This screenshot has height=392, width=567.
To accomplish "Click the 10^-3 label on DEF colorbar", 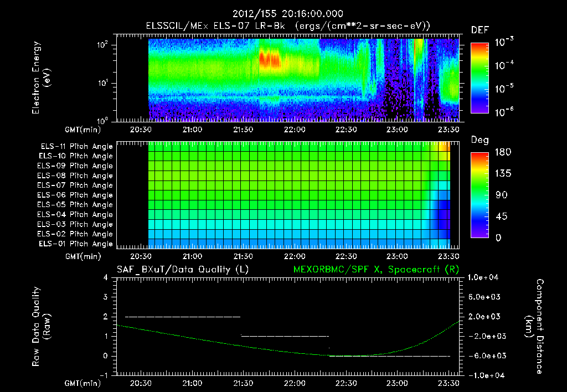I will tap(504, 42).
